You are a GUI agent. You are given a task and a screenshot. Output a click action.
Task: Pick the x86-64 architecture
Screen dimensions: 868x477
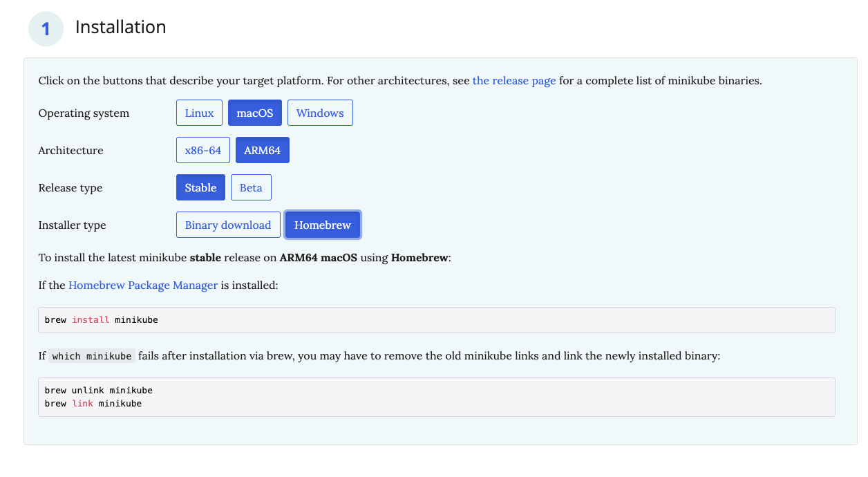pyautogui.click(x=203, y=150)
